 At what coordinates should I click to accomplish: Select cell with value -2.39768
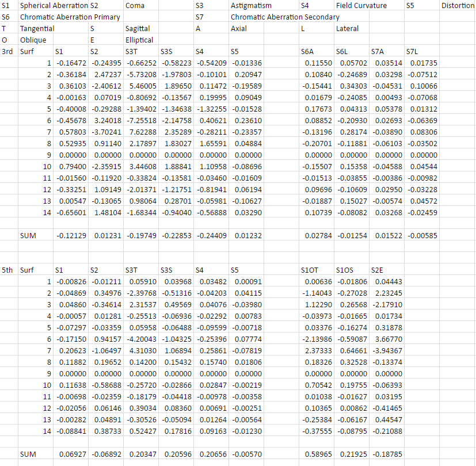tap(141, 293)
